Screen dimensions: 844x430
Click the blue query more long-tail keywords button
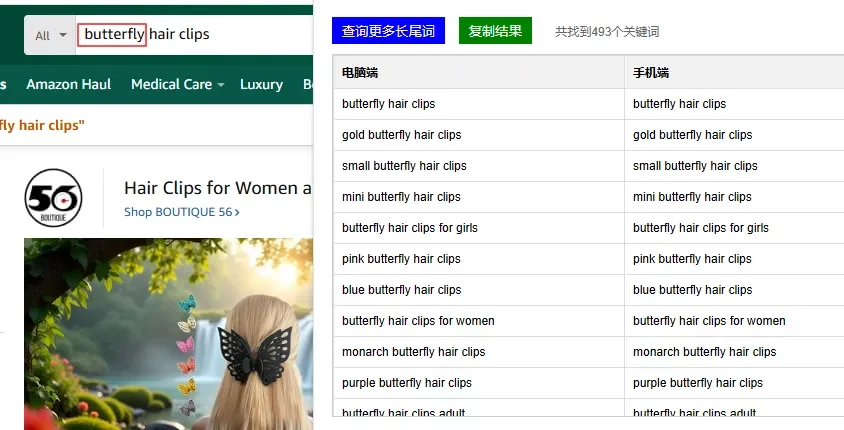tap(388, 31)
